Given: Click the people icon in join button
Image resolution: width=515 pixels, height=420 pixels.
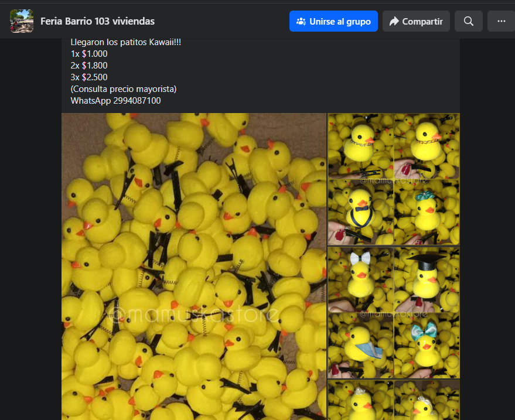Looking at the screenshot, I should [301, 21].
